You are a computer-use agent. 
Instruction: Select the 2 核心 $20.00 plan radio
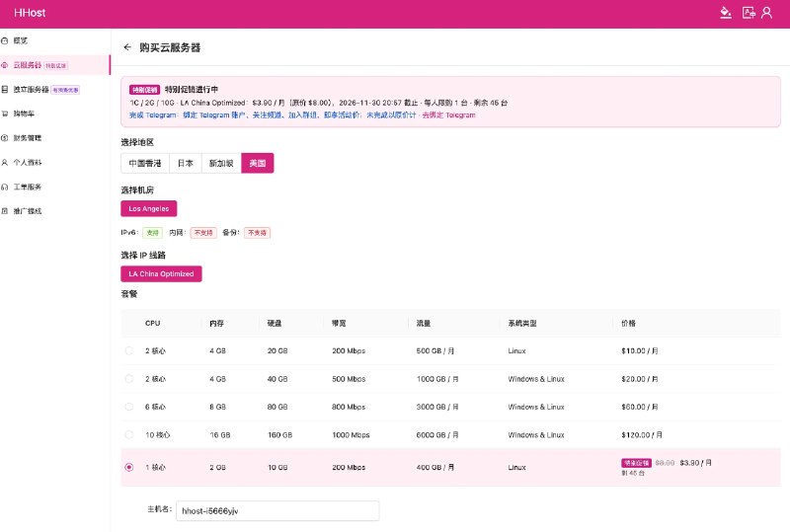point(129,379)
